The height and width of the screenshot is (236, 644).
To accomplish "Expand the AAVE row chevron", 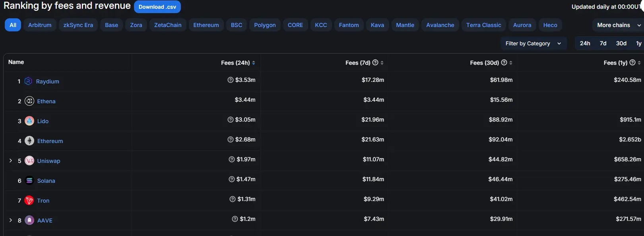I will [x=11, y=220].
